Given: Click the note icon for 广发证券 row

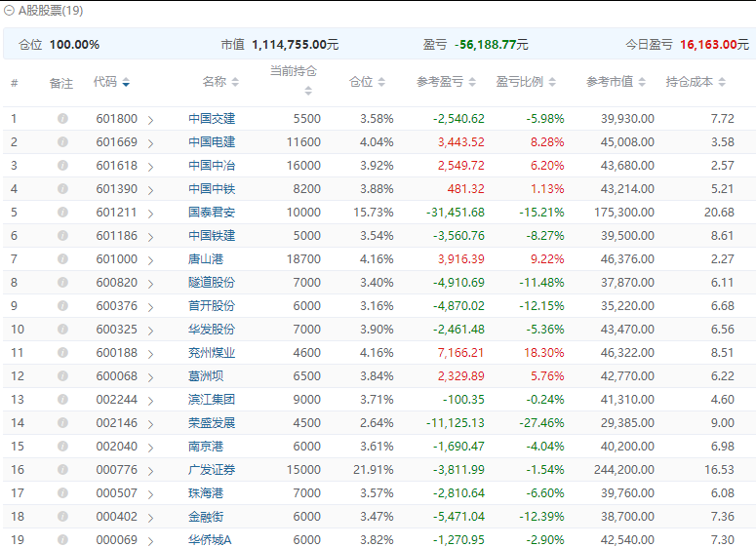Looking at the screenshot, I should coord(62,470).
